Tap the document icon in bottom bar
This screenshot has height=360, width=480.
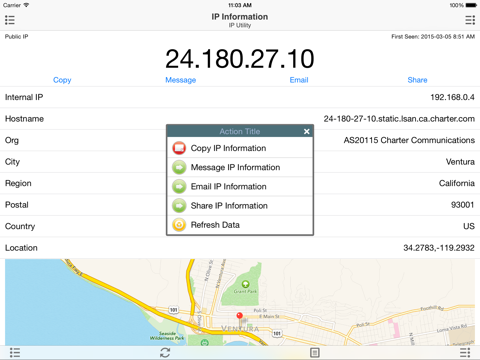click(315, 352)
